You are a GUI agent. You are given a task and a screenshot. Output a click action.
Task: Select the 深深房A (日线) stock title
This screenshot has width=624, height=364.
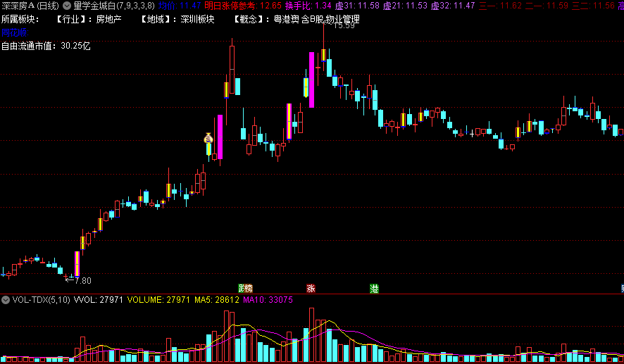pos(30,6)
